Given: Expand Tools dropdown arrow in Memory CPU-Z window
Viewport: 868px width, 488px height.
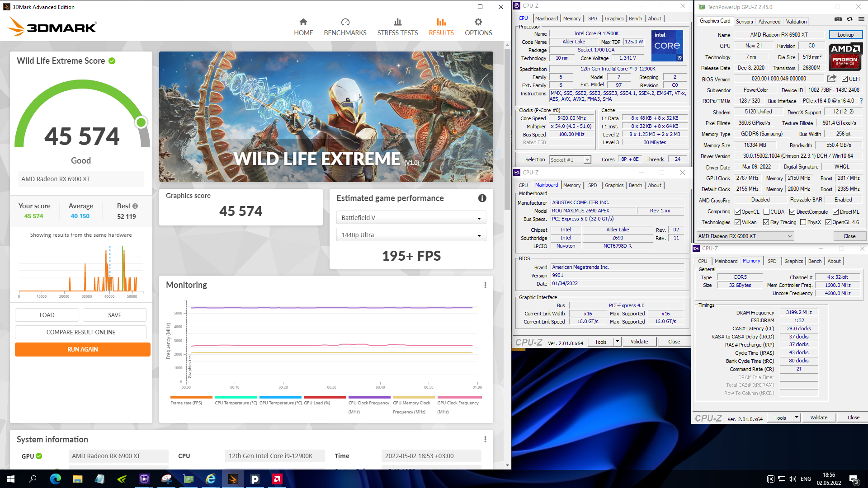Looking at the screenshot, I should coord(797,418).
